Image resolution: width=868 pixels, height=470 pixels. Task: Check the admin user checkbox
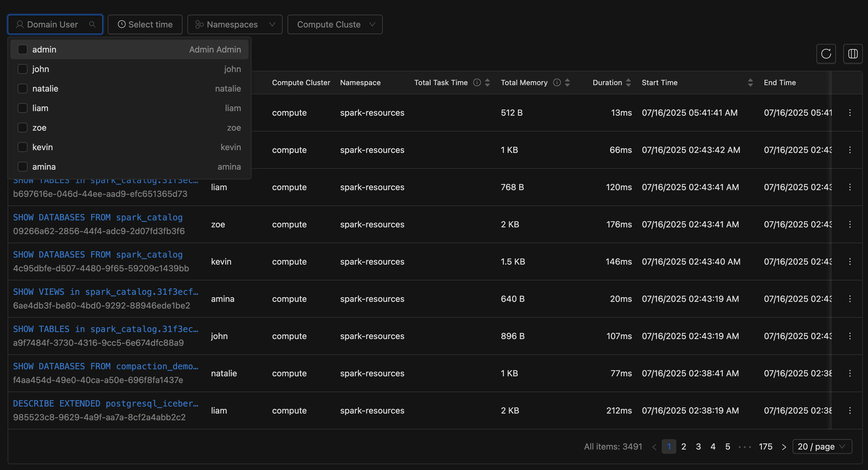(x=23, y=49)
